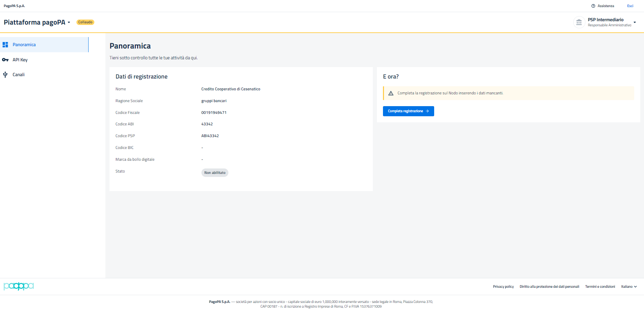This screenshot has width=644, height=311.
Task: Click the Esci logout link
Action: click(630, 6)
